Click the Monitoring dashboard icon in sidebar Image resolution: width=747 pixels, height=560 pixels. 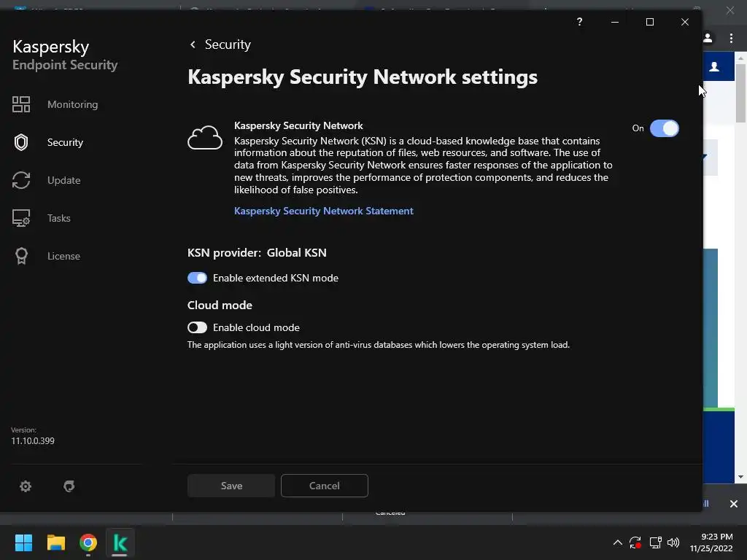[21, 104]
